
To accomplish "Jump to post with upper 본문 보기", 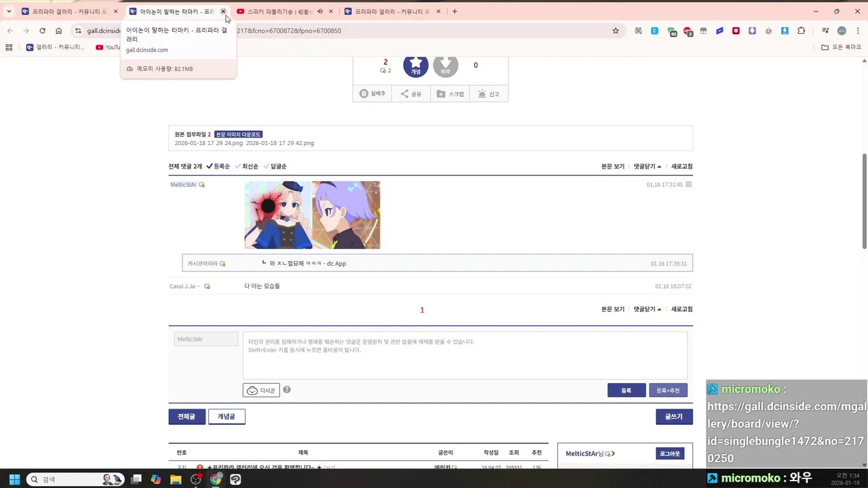I will pyautogui.click(x=613, y=166).
